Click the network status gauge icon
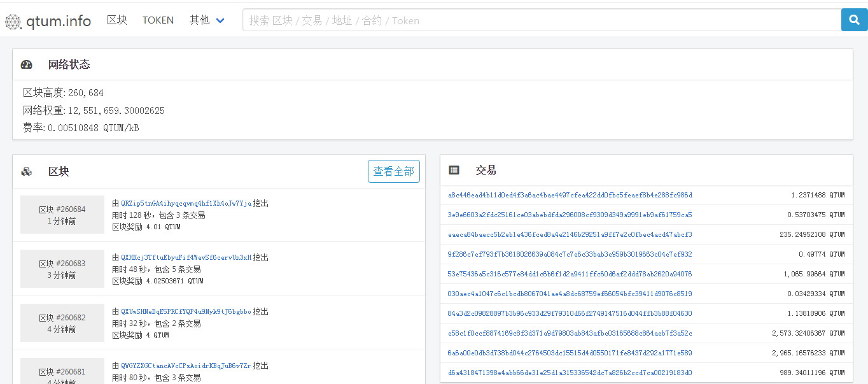This screenshot has height=384, width=868. (26, 64)
